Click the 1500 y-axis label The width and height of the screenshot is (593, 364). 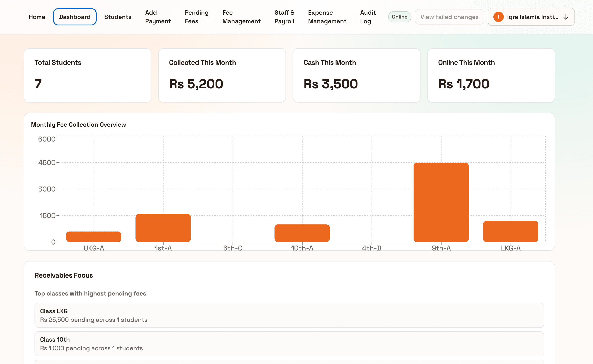point(47,215)
